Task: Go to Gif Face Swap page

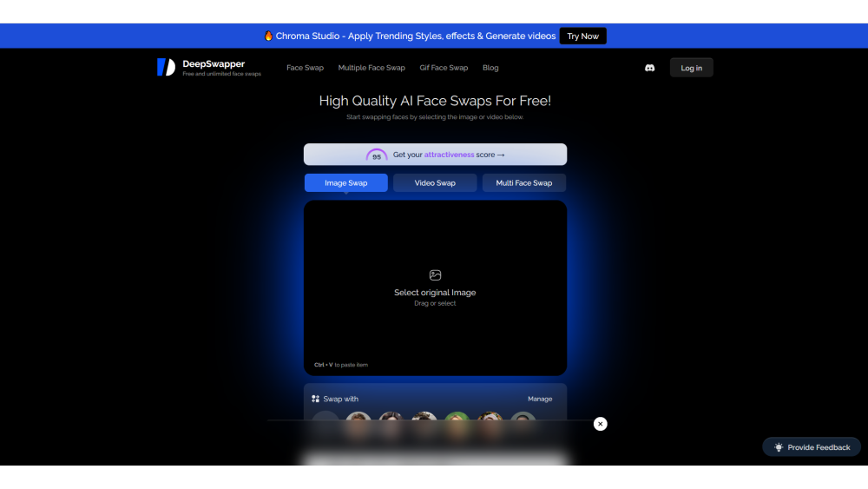Action: [x=444, y=68]
